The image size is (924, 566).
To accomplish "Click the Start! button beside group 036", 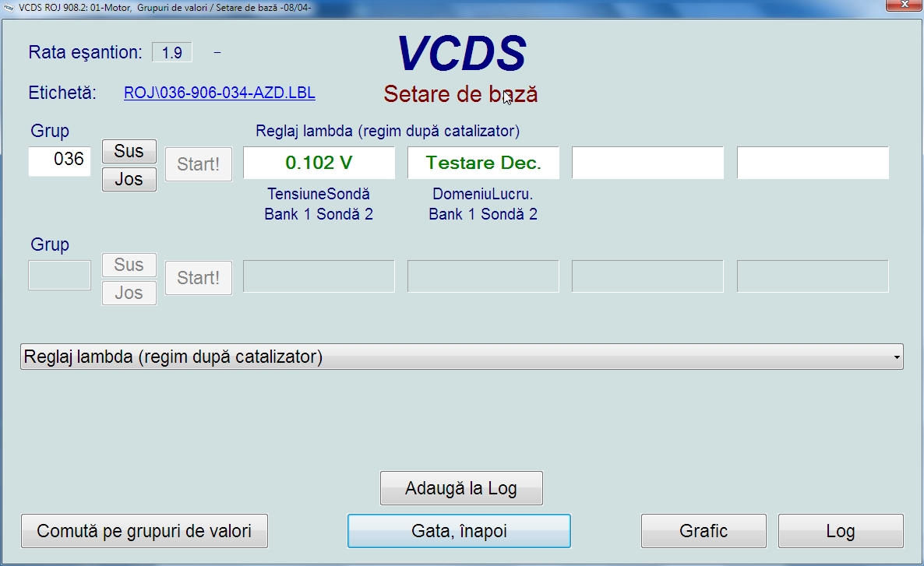I will 199,164.
